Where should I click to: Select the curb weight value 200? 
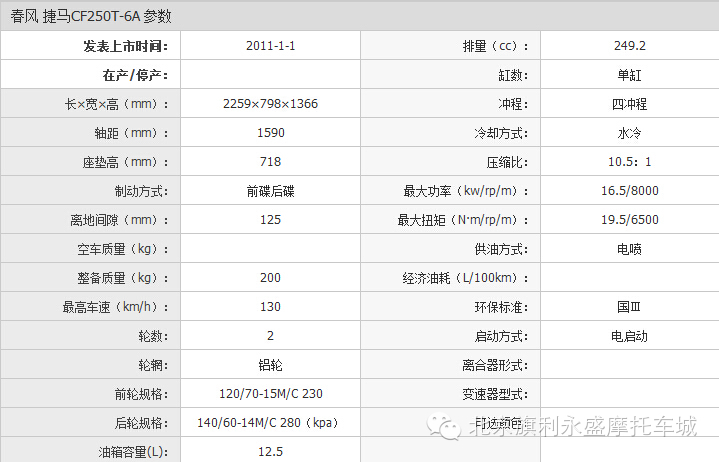click(x=271, y=278)
